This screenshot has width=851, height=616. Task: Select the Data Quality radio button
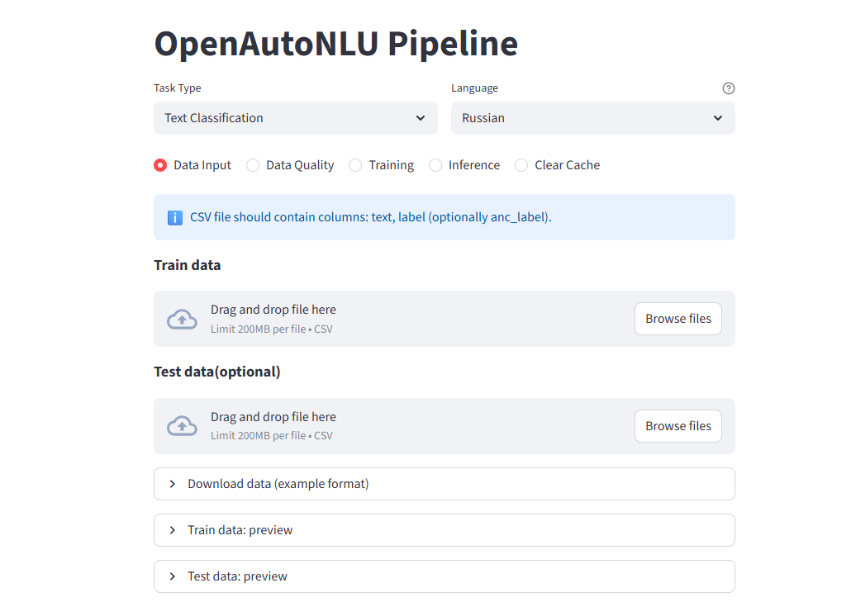pyautogui.click(x=252, y=165)
